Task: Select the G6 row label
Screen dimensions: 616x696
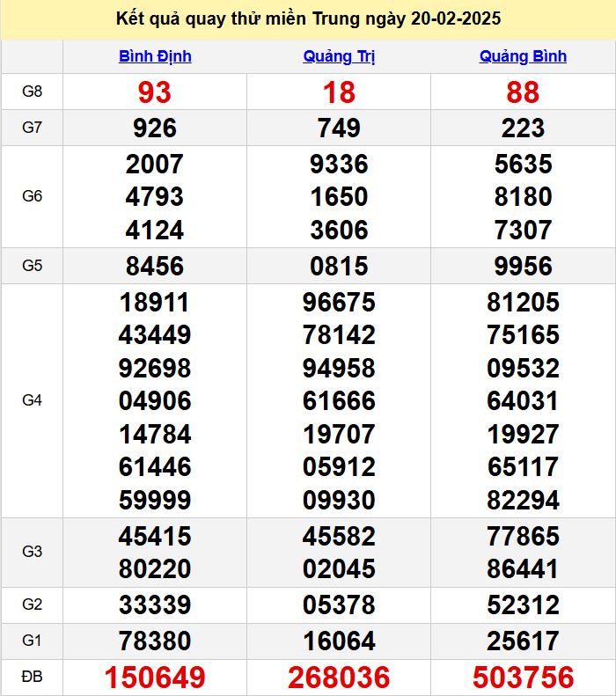Action: click(32, 196)
